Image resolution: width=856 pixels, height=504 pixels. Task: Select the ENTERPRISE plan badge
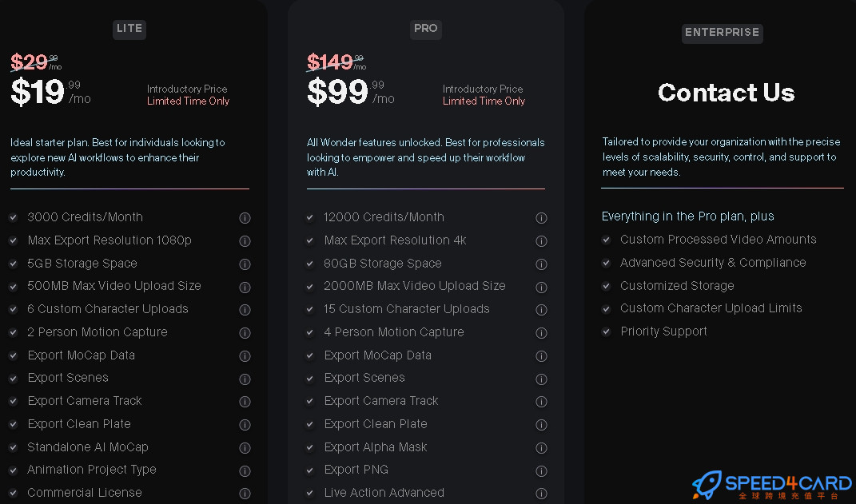click(x=723, y=33)
